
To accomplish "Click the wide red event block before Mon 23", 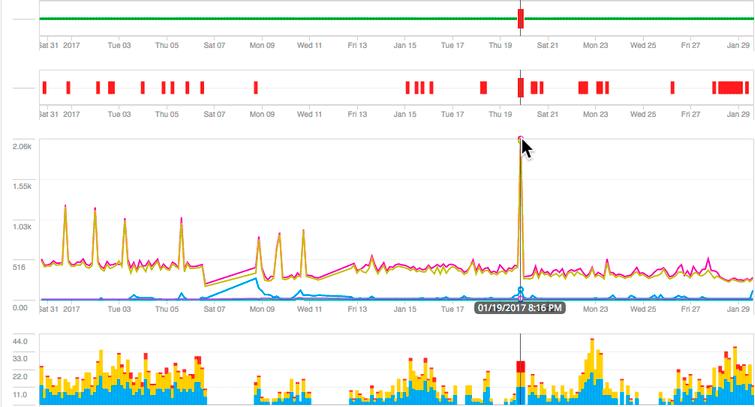I will [x=583, y=88].
